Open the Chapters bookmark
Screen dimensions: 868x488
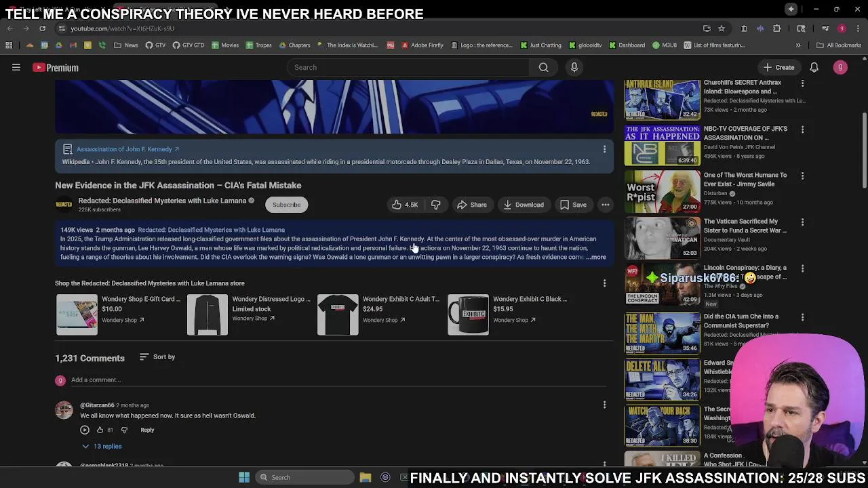point(294,45)
